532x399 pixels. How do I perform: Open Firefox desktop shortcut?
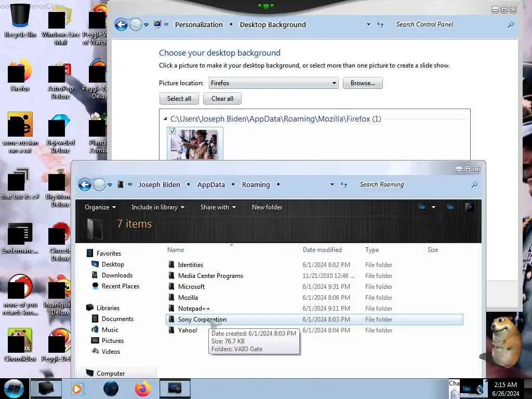(20, 75)
